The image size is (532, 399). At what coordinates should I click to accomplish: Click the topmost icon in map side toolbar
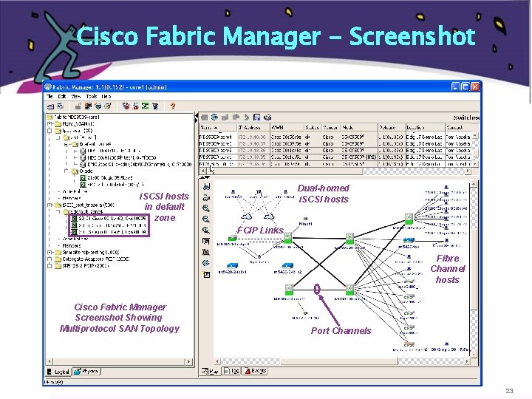click(206, 187)
